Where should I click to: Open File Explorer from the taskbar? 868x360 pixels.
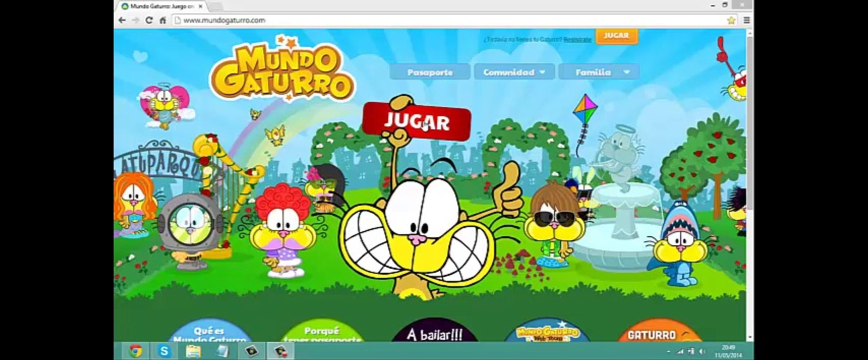[x=193, y=351]
